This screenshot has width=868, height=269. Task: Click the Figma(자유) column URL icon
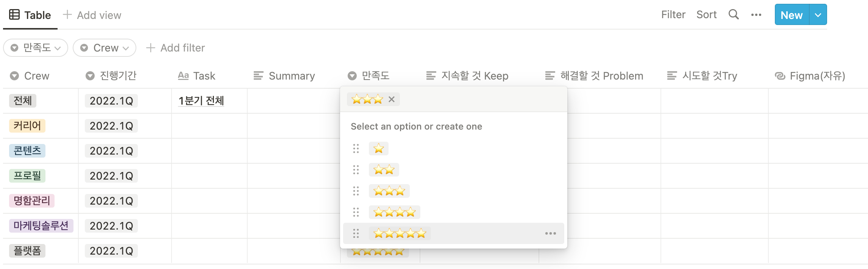tap(780, 76)
